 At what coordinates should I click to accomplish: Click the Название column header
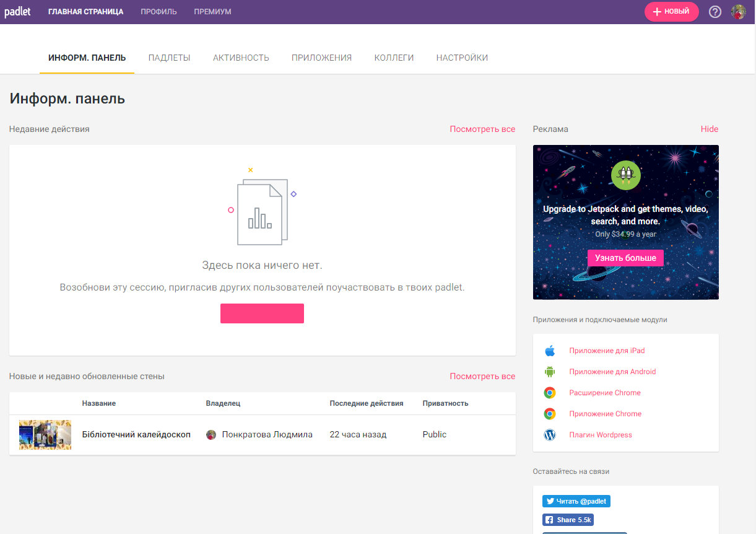(99, 403)
